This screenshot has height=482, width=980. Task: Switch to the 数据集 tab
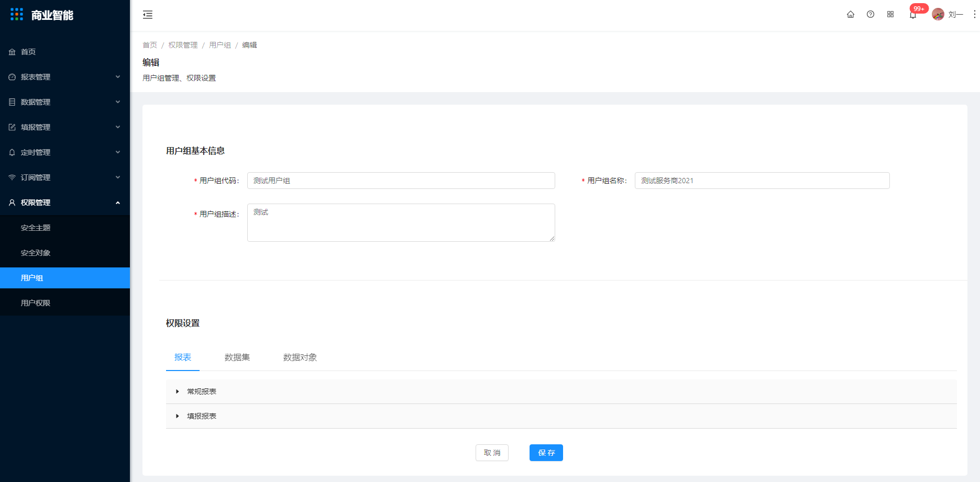[x=237, y=357]
